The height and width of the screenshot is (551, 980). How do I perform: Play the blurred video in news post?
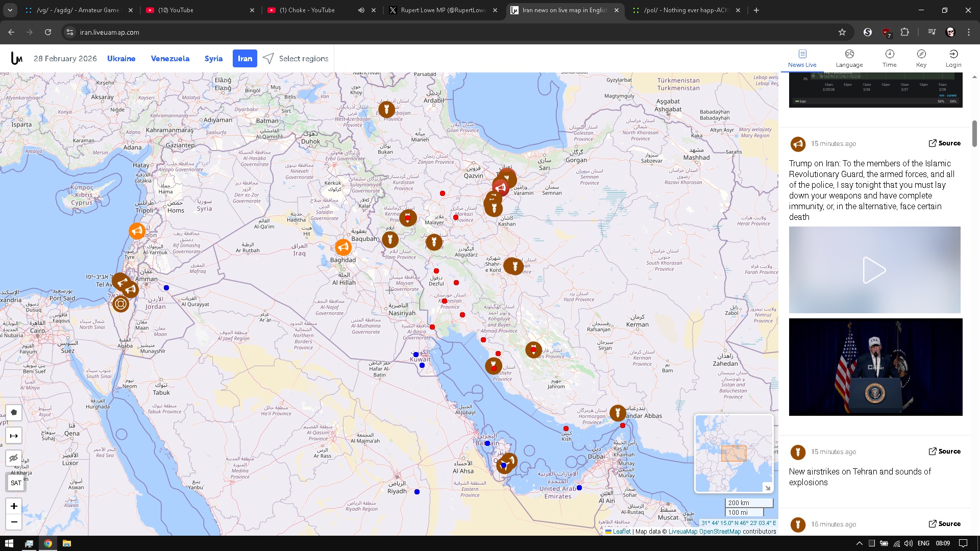point(874,270)
